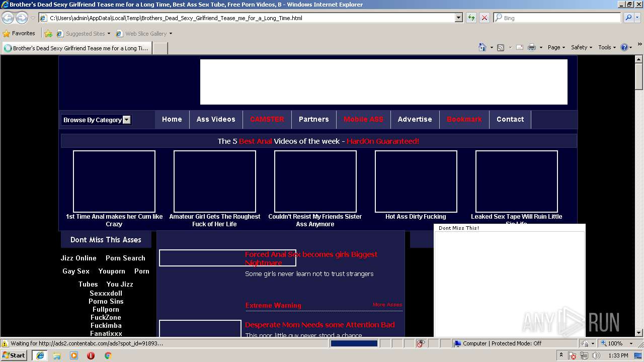Expand the address bar autocomplete dropdown arrow
The image size is (644, 362).
pyautogui.click(x=458, y=18)
